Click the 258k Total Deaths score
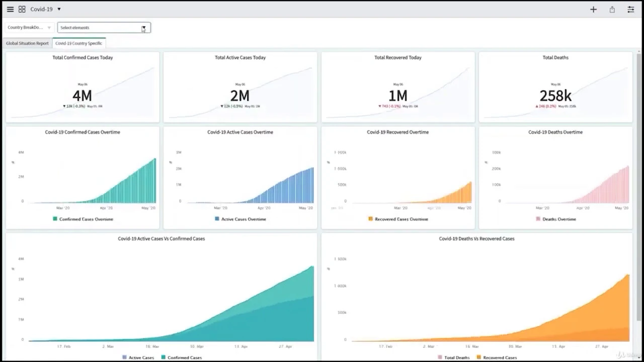 [x=555, y=96]
